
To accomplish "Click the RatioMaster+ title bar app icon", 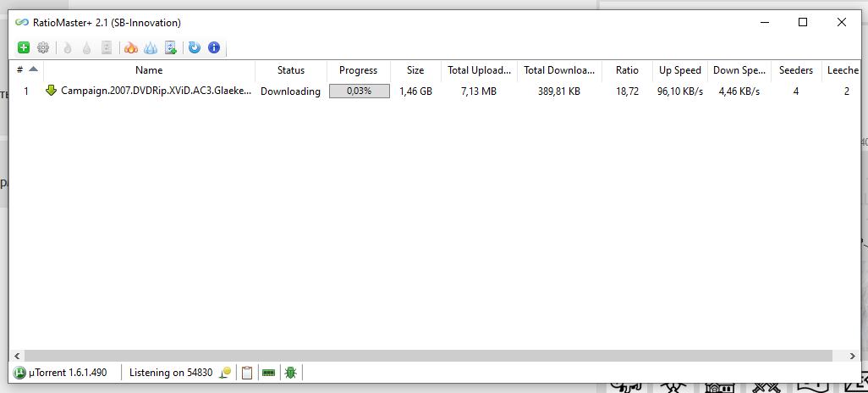I will pyautogui.click(x=22, y=23).
